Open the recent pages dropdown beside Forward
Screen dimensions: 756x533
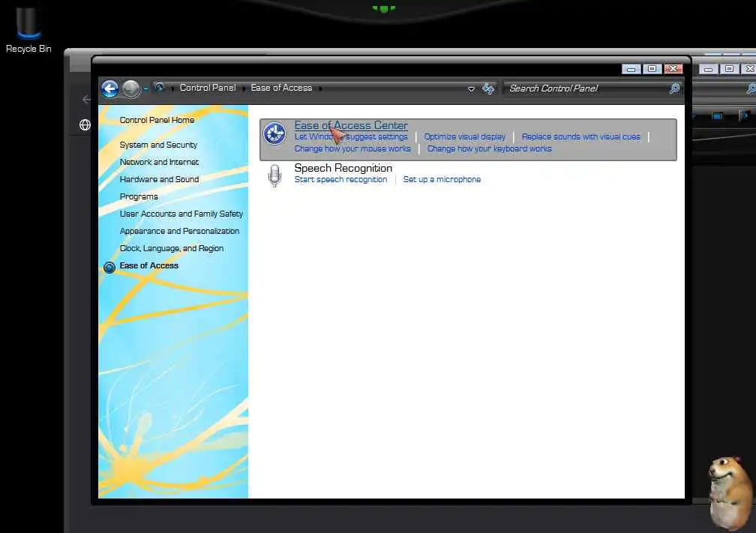tap(145, 88)
